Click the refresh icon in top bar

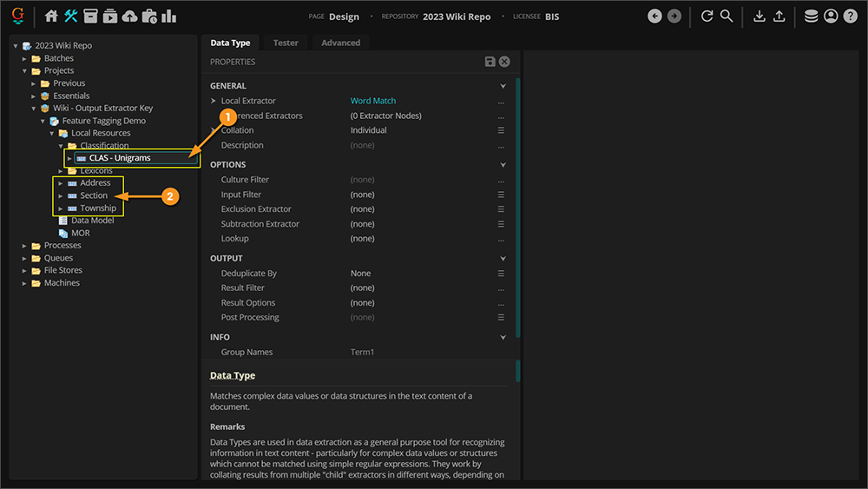[x=707, y=16]
